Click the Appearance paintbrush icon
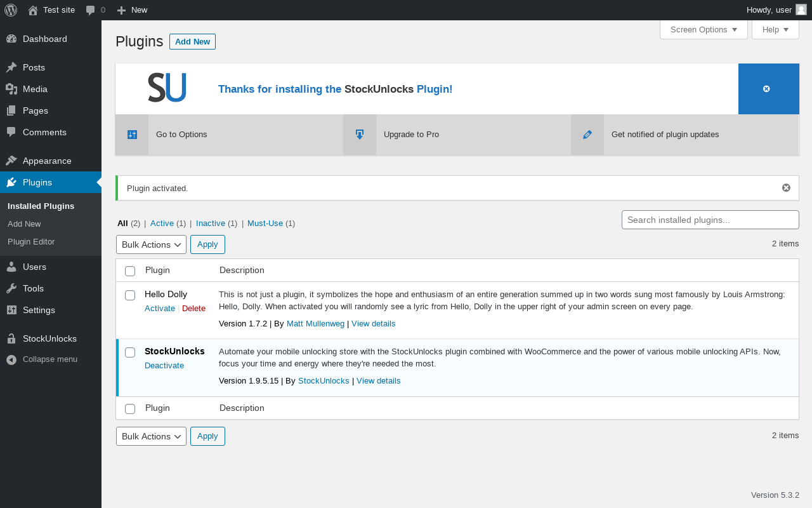 [11, 161]
